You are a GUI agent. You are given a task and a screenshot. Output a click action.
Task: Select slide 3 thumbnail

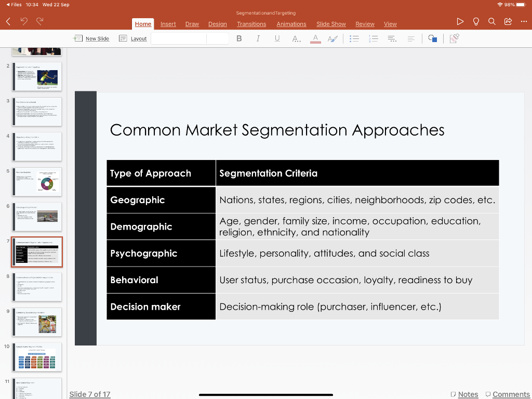tap(37, 112)
